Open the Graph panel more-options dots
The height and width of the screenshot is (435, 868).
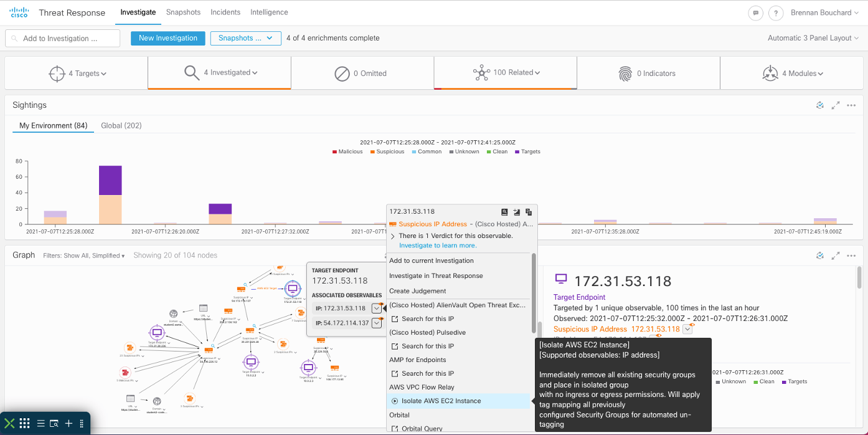click(851, 255)
